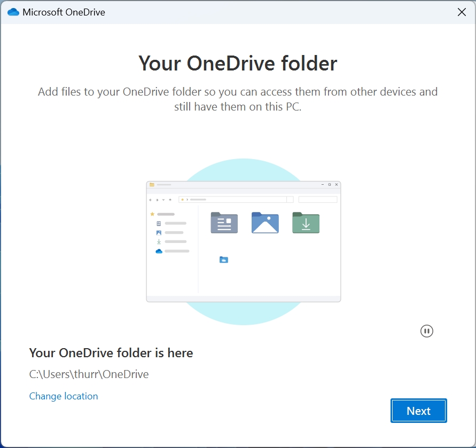The height and width of the screenshot is (448, 476).
Task: Click the pictures icon in illustrated sidebar
Action: [x=159, y=233]
